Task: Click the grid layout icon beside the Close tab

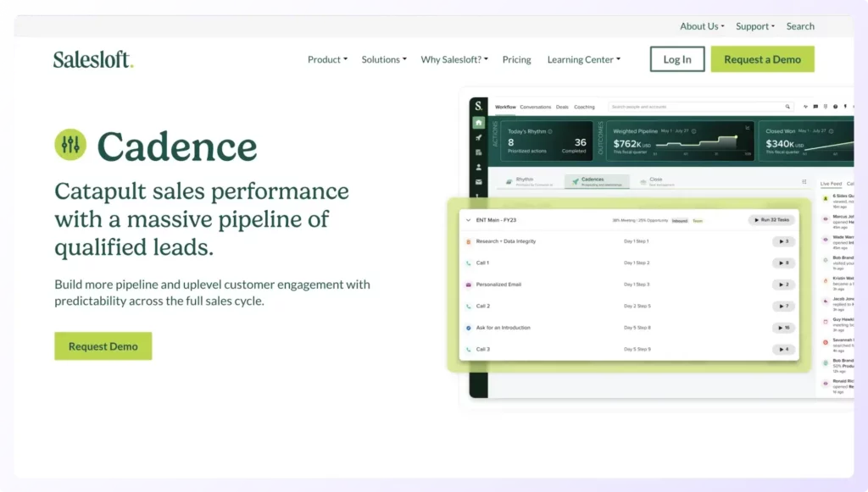Action: click(x=804, y=181)
